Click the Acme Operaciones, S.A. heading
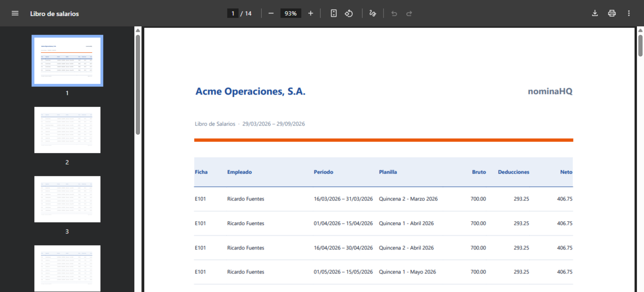 pos(250,91)
